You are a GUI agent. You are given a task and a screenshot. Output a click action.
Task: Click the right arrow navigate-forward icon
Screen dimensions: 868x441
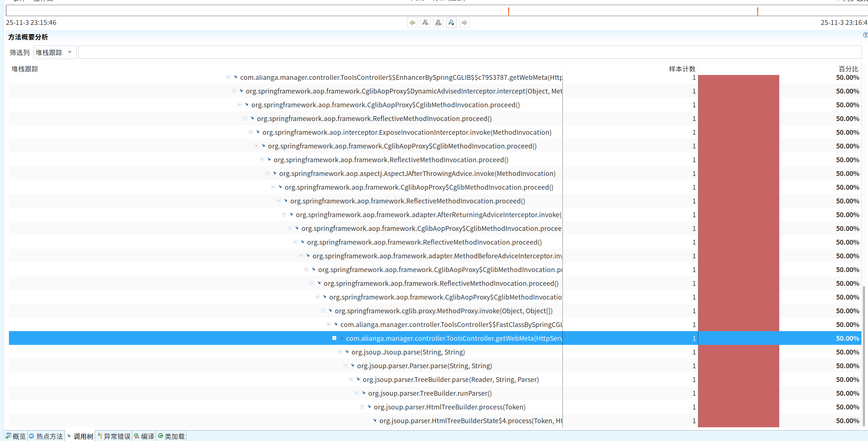[x=464, y=23]
